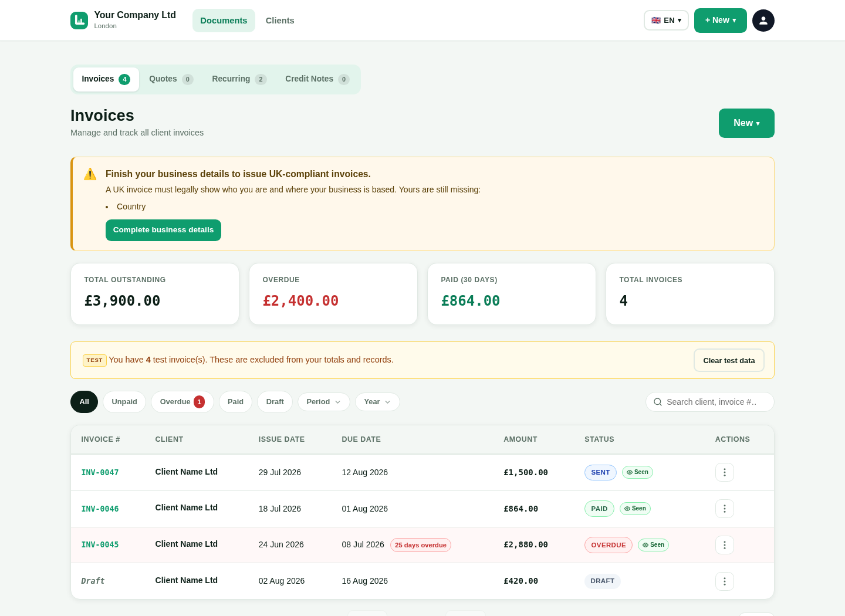Click the PAID status badge
The height and width of the screenshot is (616, 845).
point(599,509)
